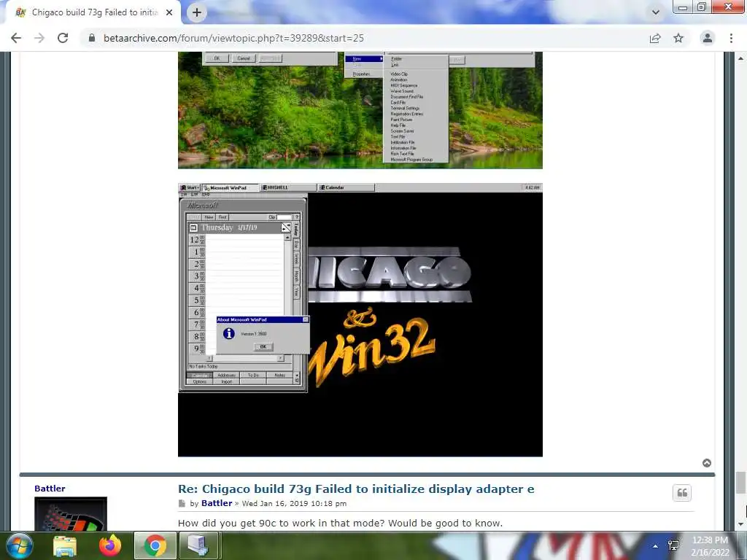Image resolution: width=747 pixels, height=560 pixels.
Task: Close the Chigaco build 73g tab
Action: tap(169, 12)
